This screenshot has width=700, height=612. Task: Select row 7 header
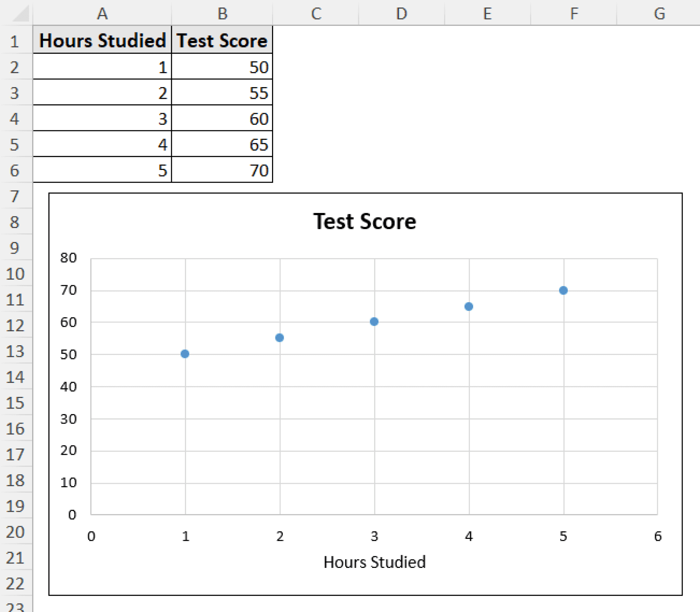click(x=15, y=196)
